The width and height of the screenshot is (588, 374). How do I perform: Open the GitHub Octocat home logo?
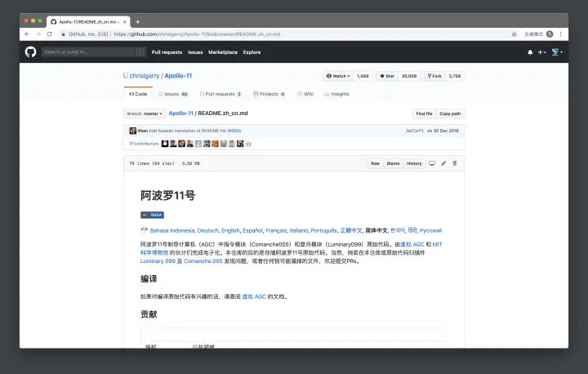pyautogui.click(x=31, y=51)
